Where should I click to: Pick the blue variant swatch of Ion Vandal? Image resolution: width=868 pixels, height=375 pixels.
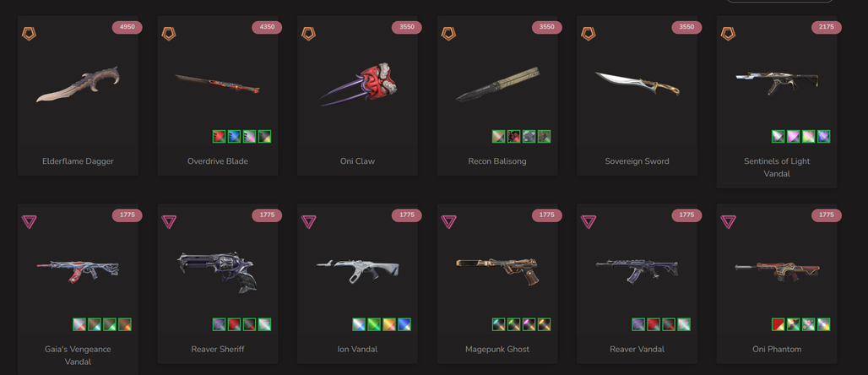click(404, 324)
